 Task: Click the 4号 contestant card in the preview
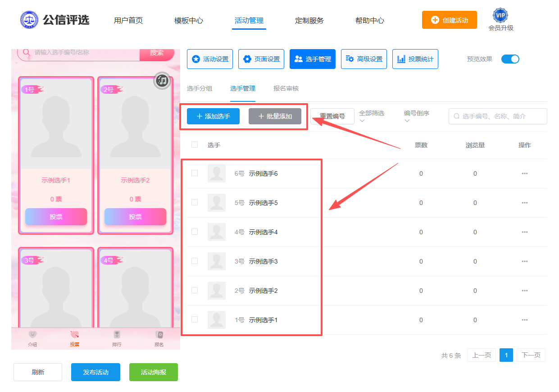click(x=135, y=287)
